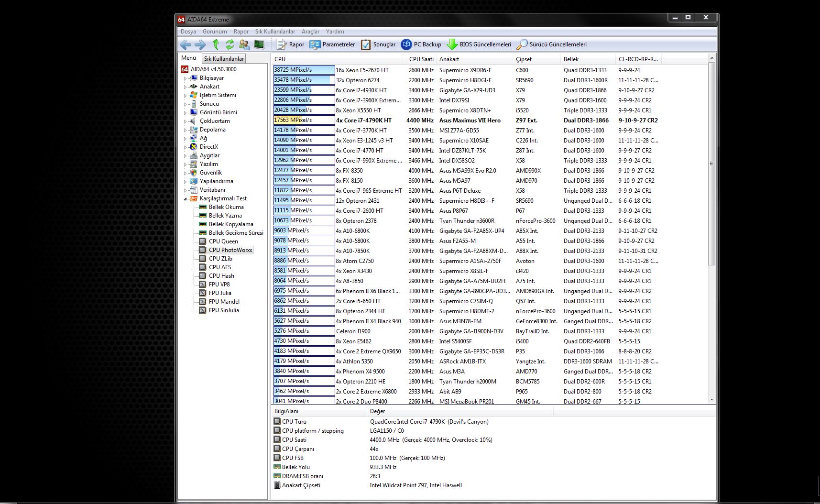Sort by the Bellek column header
The image size is (820, 504).
coord(588,59)
